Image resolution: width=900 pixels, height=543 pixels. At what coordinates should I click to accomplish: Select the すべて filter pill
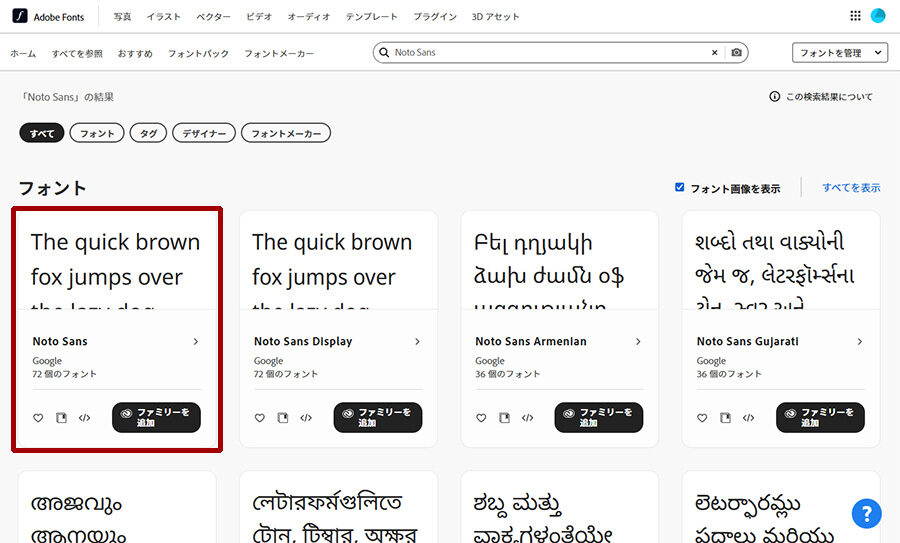point(42,133)
